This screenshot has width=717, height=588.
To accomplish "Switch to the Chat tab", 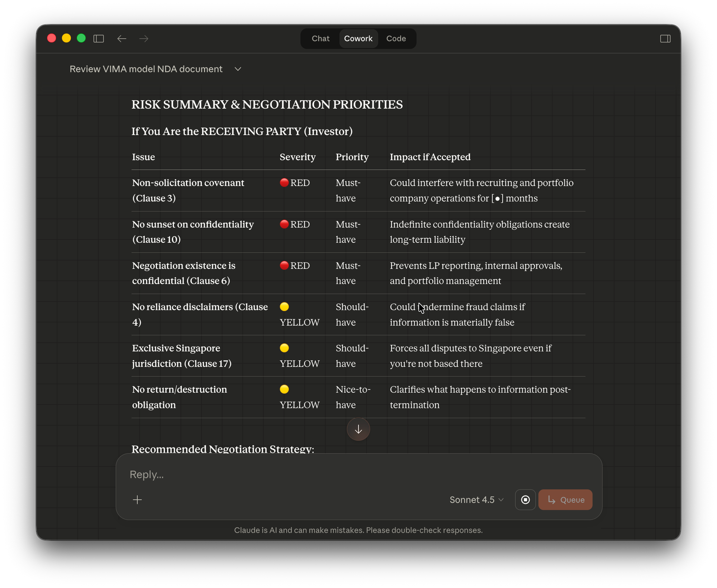I will pos(320,38).
